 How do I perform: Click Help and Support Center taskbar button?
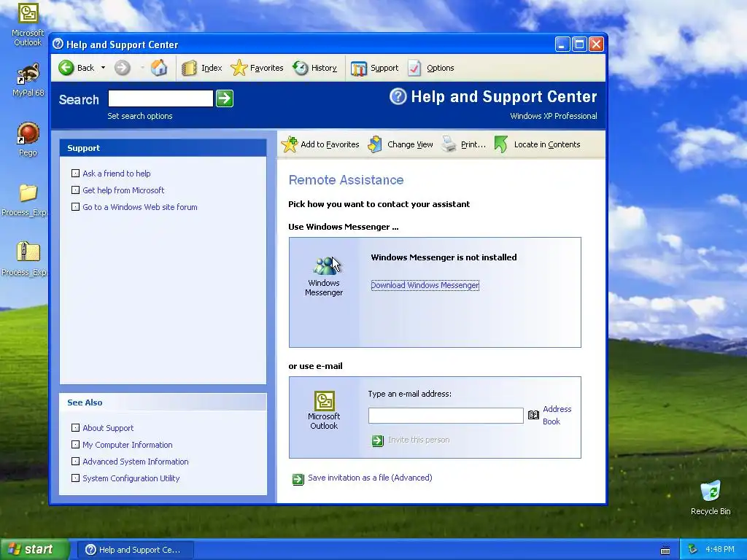pyautogui.click(x=135, y=550)
